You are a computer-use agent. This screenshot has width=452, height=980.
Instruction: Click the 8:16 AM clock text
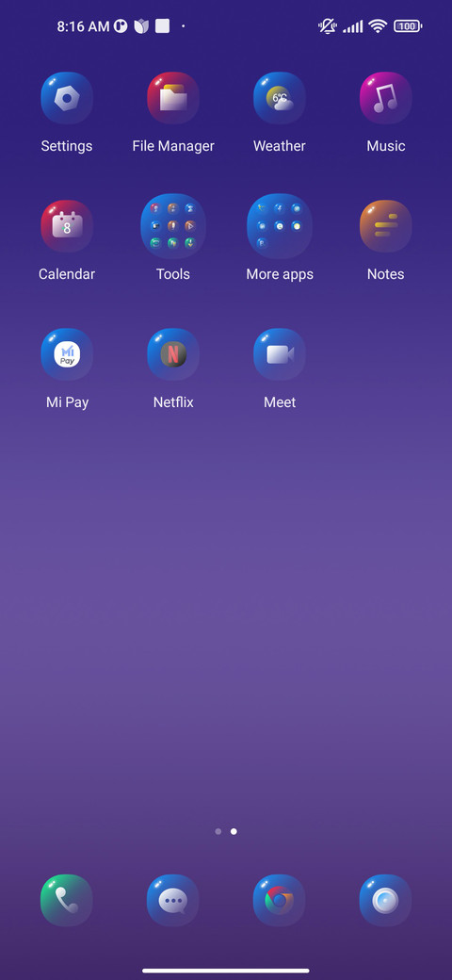point(83,26)
